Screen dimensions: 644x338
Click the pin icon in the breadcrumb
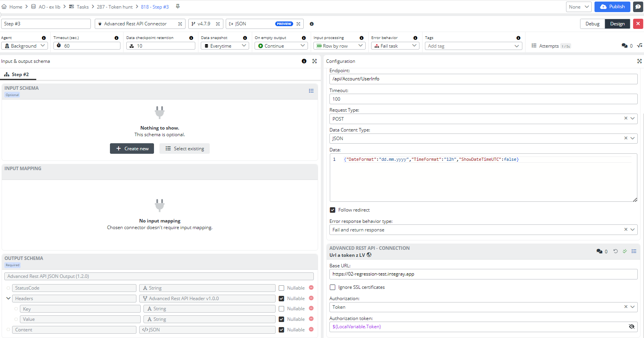[x=178, y=7]
